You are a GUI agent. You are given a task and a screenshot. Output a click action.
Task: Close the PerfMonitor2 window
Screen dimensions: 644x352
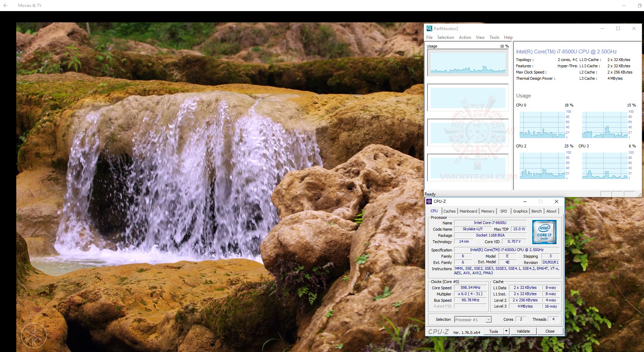pos(634,29)
